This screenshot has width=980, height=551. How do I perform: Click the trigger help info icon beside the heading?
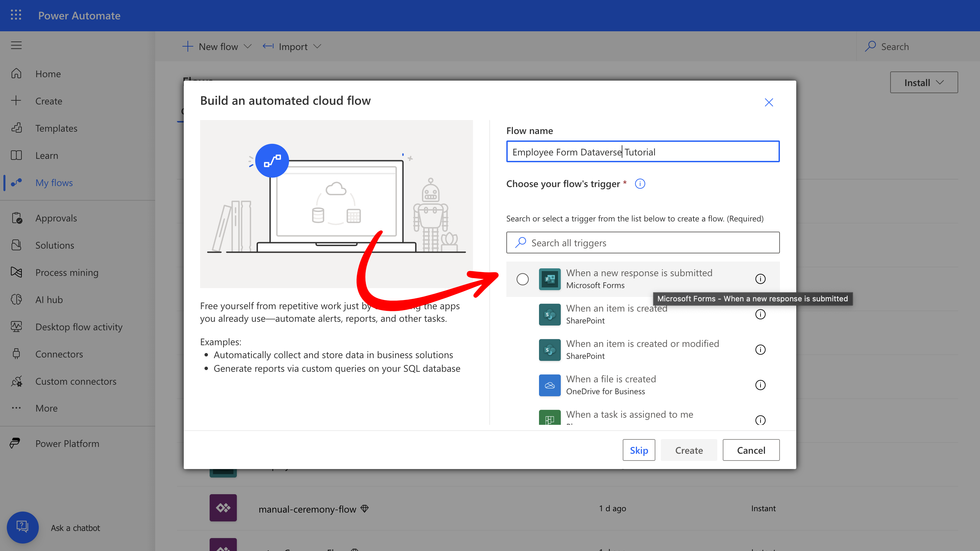click(x=640, y=184)
